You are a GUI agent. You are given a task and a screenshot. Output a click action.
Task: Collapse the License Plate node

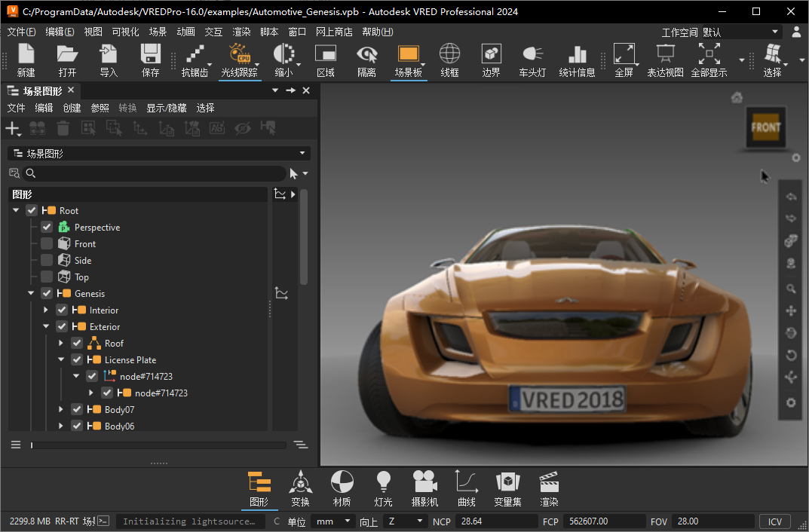[61, 360]
